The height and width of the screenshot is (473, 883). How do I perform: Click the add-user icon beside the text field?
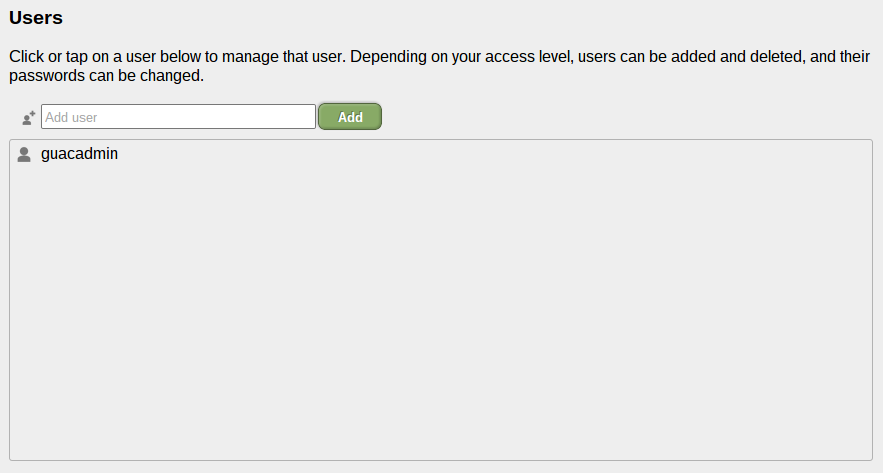pyautogui.click(x=29, y=118)
